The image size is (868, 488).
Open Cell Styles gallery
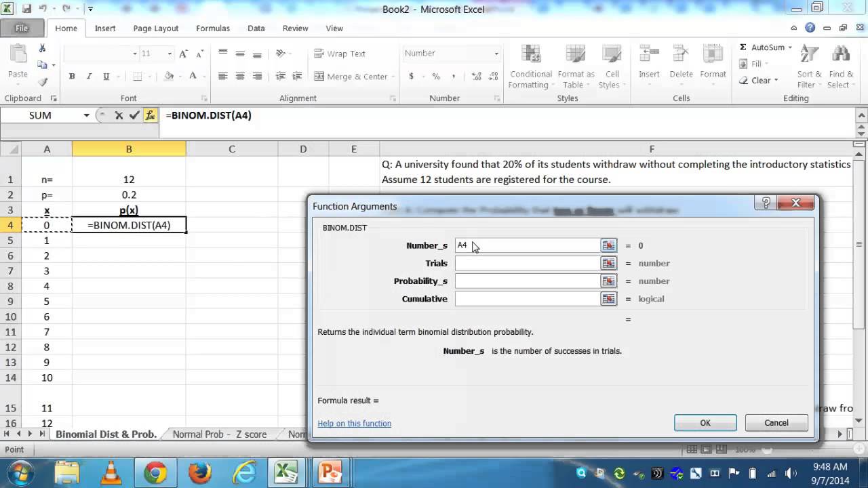coord(612,66)
